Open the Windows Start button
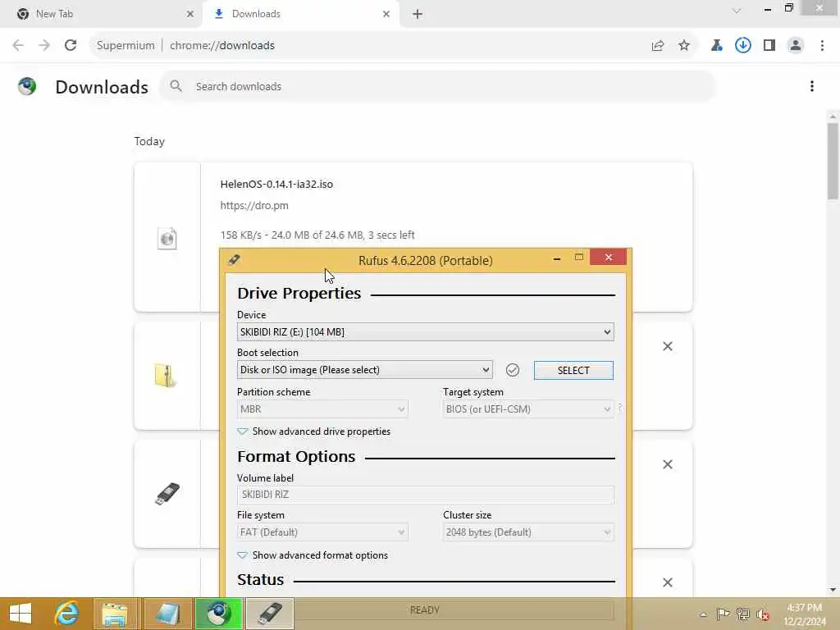The height and width of the screenshot is (630, 840). click(x=21, y=614)
